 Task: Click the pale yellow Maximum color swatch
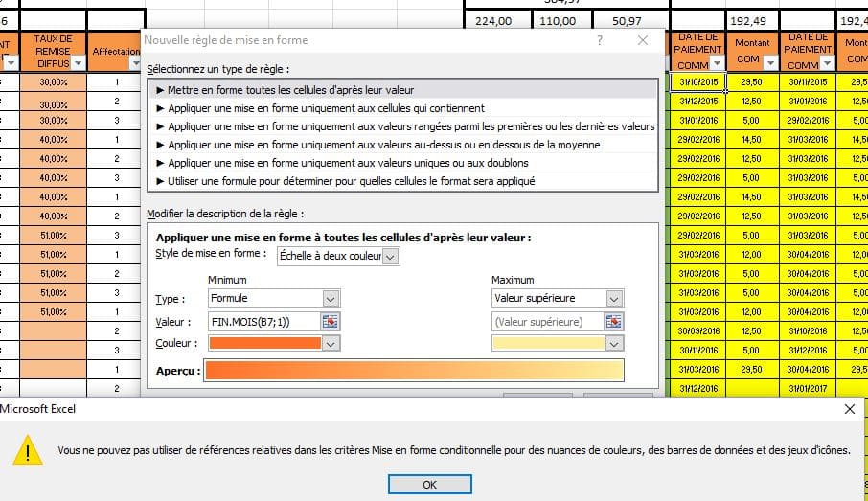[549, 343]
